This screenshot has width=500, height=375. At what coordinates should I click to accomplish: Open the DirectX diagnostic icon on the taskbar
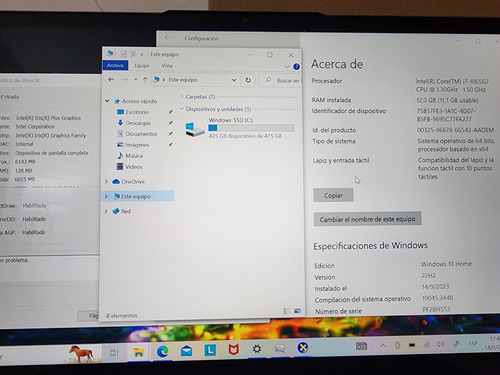click(303, 348)
